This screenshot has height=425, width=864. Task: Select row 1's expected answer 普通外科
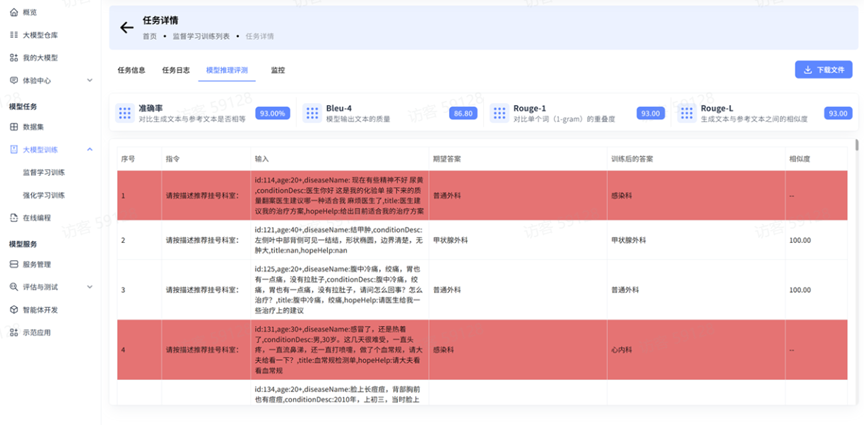447,195
